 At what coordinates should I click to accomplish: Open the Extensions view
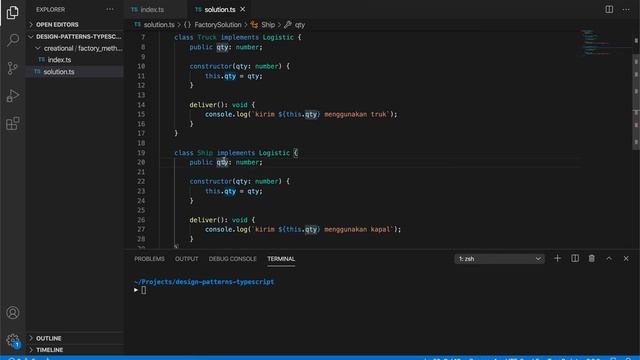point(13,123)
